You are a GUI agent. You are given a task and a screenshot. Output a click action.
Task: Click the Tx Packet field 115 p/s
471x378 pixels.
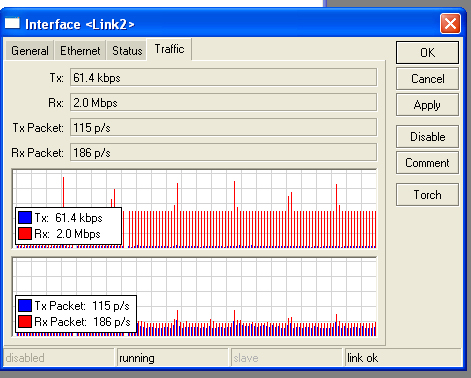pyautogui.click(x=223, y=127)
